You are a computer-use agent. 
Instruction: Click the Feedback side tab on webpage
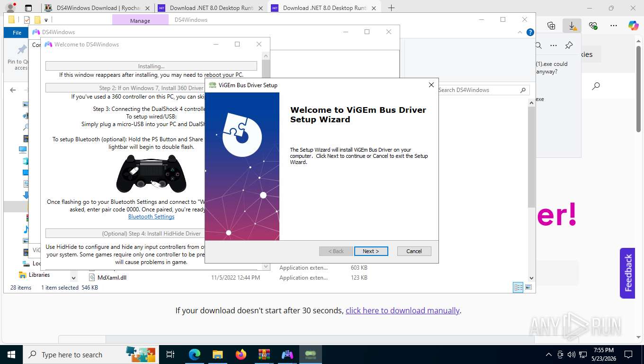click(627, 273)
